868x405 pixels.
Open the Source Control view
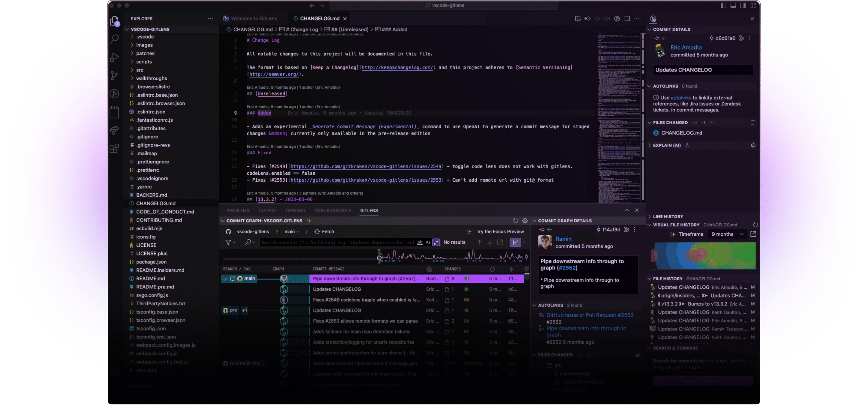tap(115, 75)
